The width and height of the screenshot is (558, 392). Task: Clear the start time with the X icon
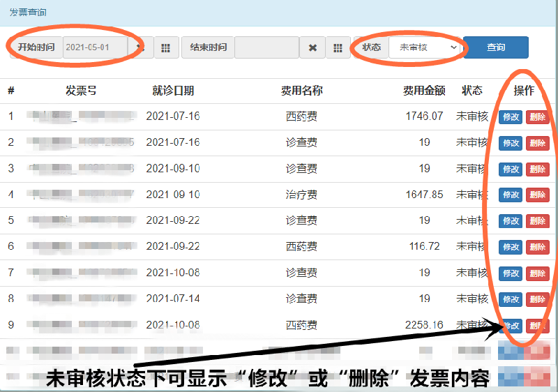click(141, 47)
